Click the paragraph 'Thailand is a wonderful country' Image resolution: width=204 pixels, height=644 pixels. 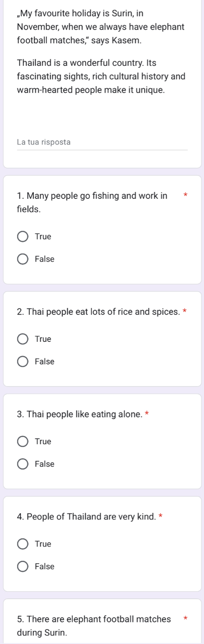[x=101, y=76]
